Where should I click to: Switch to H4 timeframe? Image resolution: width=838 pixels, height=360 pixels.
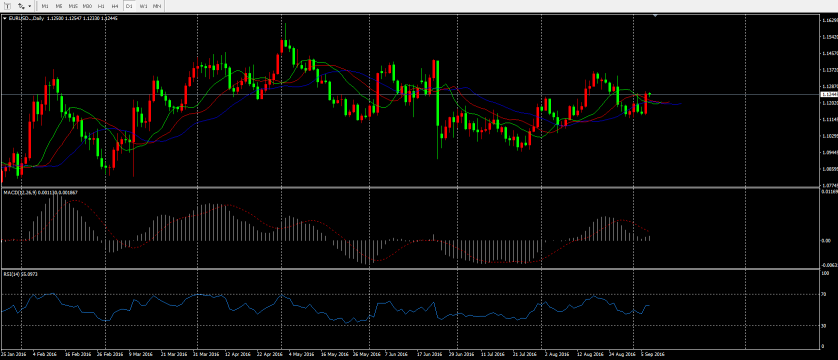pos(115,6)
